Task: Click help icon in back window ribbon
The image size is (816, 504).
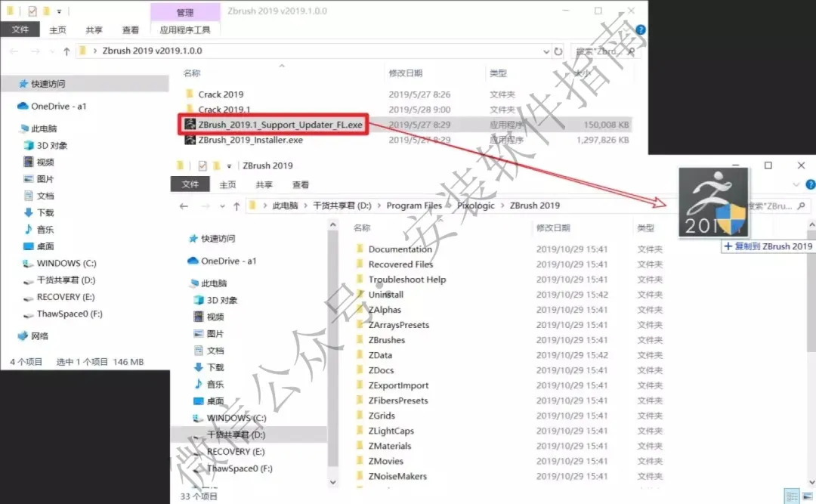Action: click(641, 29)
